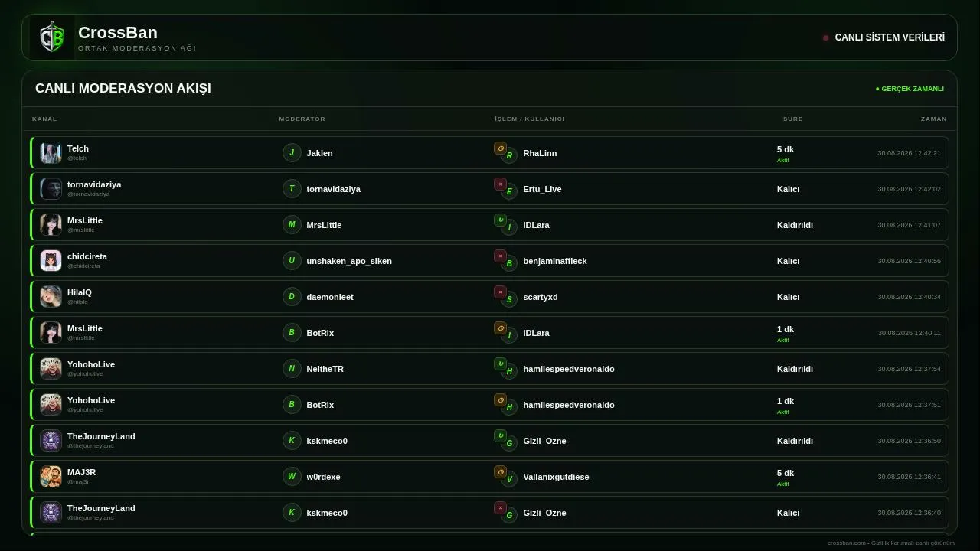Open the tornavidaziya channel name link
This screenshot has width=980, height=551.
94,184
